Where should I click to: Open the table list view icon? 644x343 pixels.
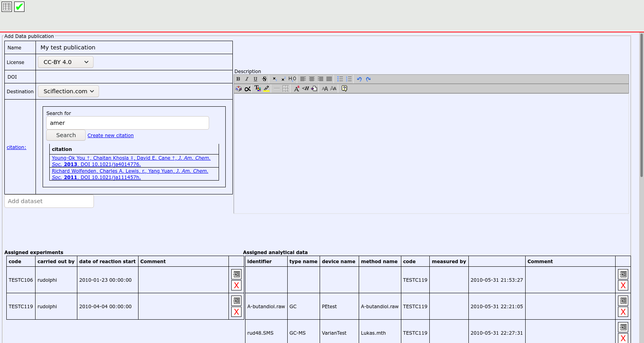pos(7,7)
